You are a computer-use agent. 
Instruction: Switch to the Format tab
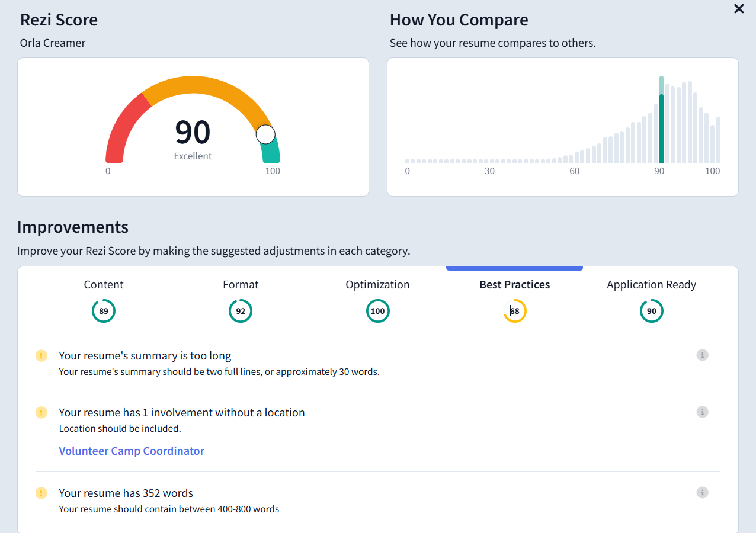[241, 285]
